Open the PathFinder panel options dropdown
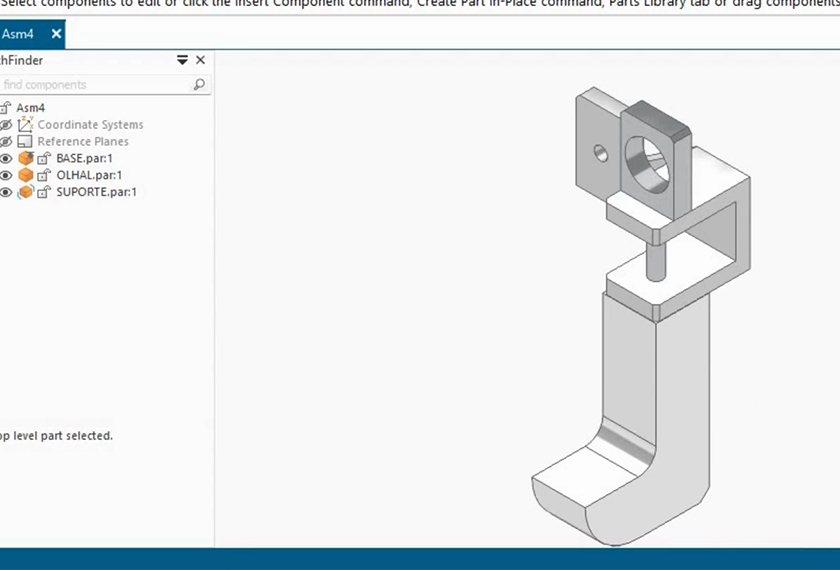840x570 pixels. point(182,60)
